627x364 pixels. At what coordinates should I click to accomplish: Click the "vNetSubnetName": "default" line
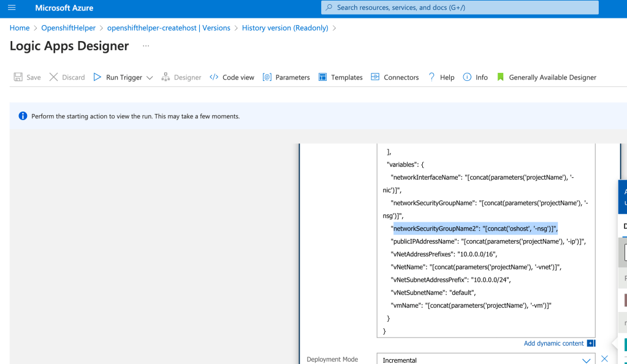pyautogui.click(x=433, y=292)
